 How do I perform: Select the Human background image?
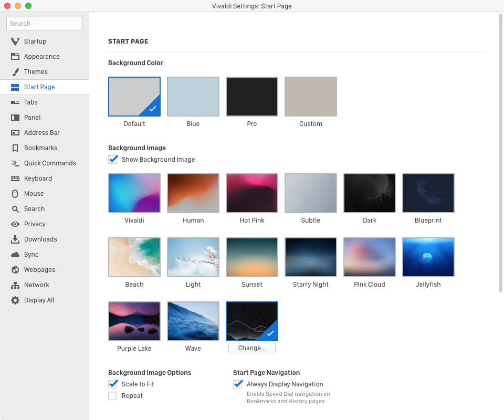(193, 193)
